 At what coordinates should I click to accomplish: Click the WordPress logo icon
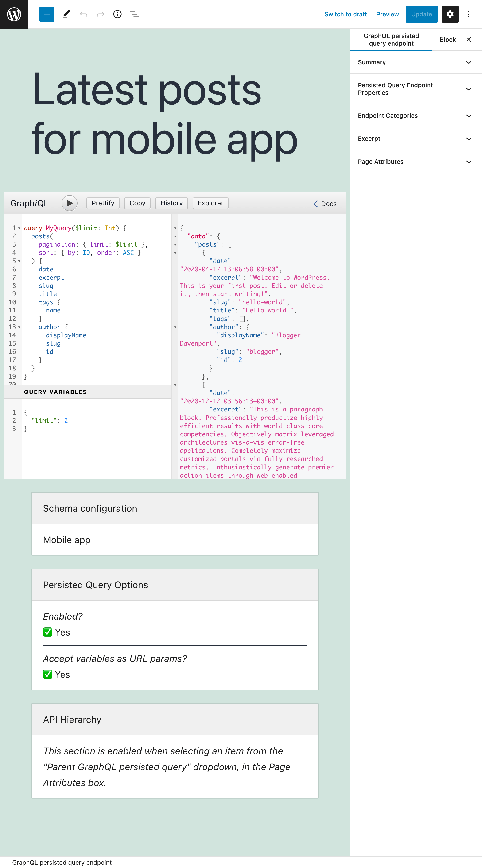(14, 14)
